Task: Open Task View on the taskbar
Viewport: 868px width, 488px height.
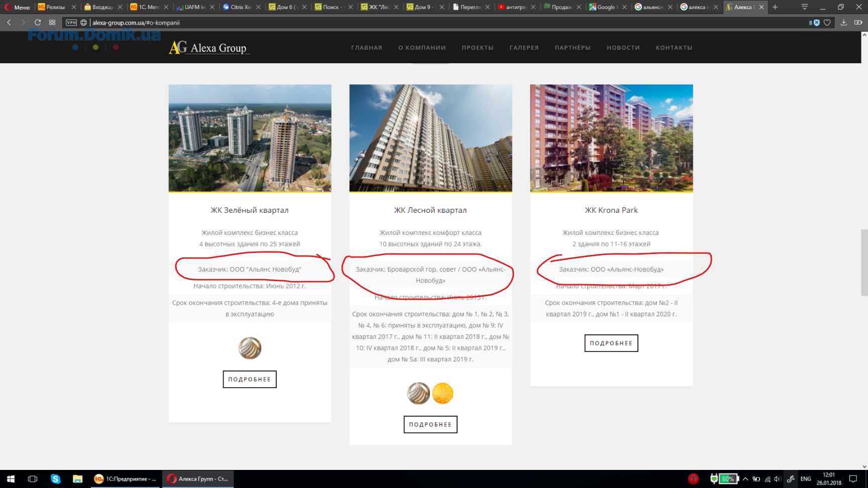Action: [x=33, y=479]
